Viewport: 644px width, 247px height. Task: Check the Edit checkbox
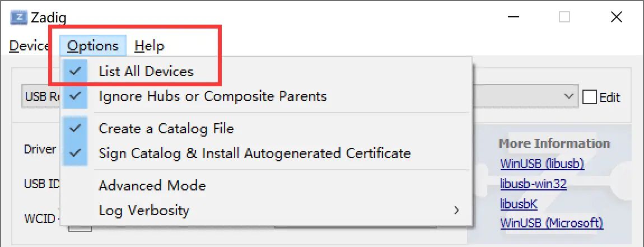(x=590, y=97)
